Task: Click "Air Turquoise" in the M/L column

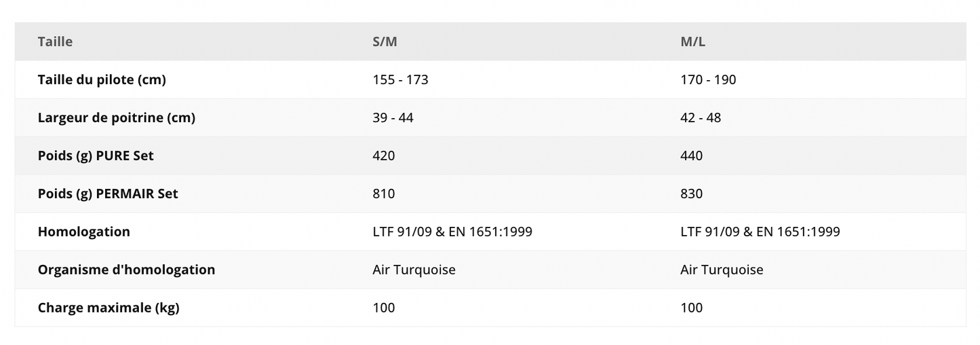Action: (722, 270)
